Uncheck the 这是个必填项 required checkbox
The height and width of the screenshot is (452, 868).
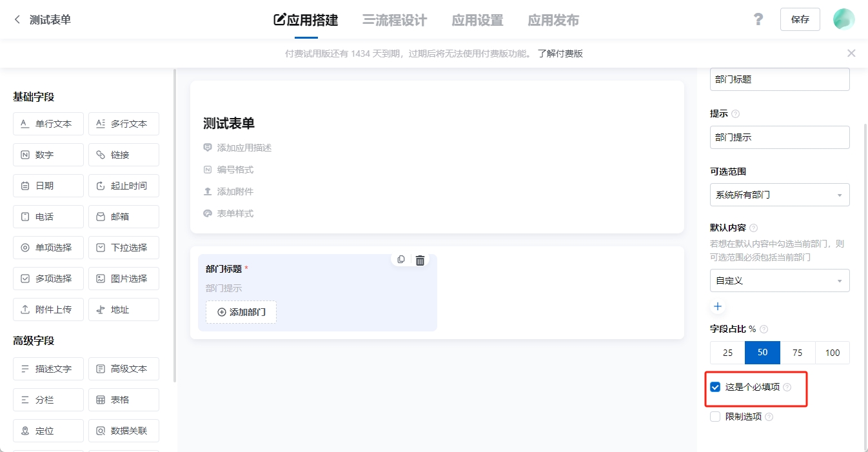[x=715, y=387]
